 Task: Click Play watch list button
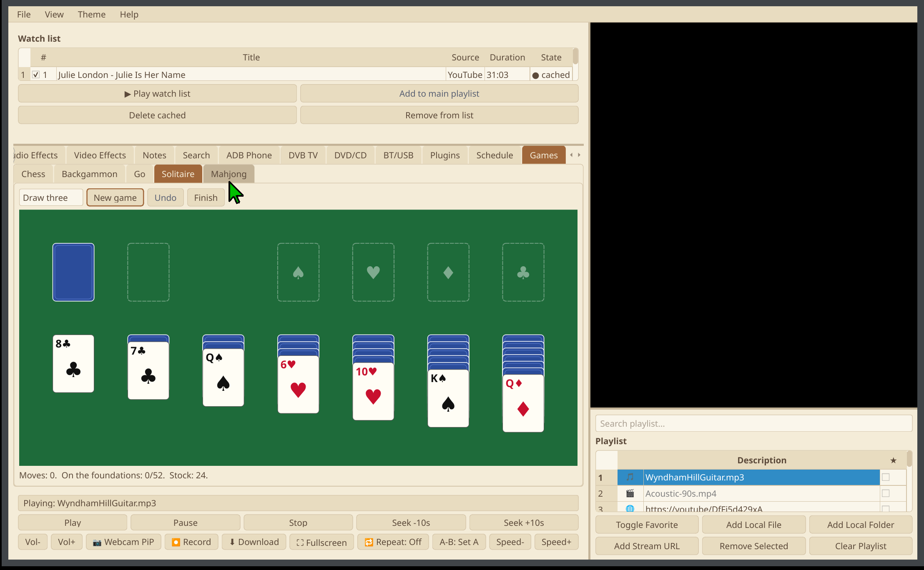pyautogui.click(x=157, y=93)
